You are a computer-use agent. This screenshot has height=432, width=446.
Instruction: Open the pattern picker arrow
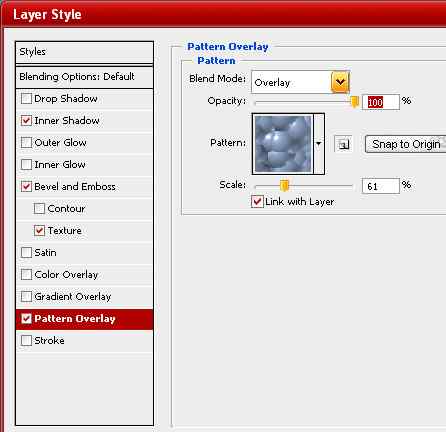pos(319,144)
